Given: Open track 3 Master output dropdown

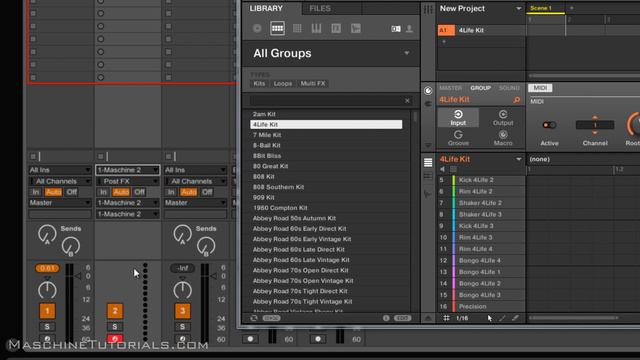Looking at the screenshot, I should tap(195, 203).
